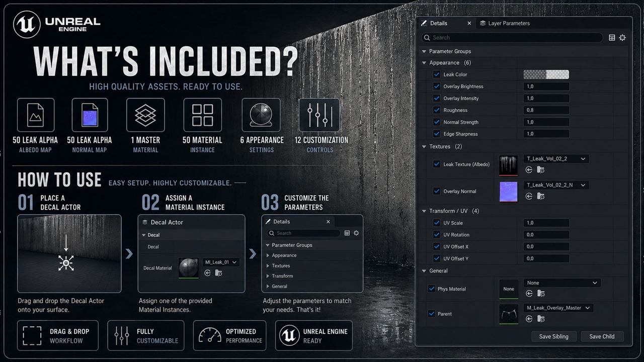This screenshot has width=644, height=362.
Task: Toggle the Overlay Intensity checkbox
Action: pyautogui.click(x=437, y=99)
